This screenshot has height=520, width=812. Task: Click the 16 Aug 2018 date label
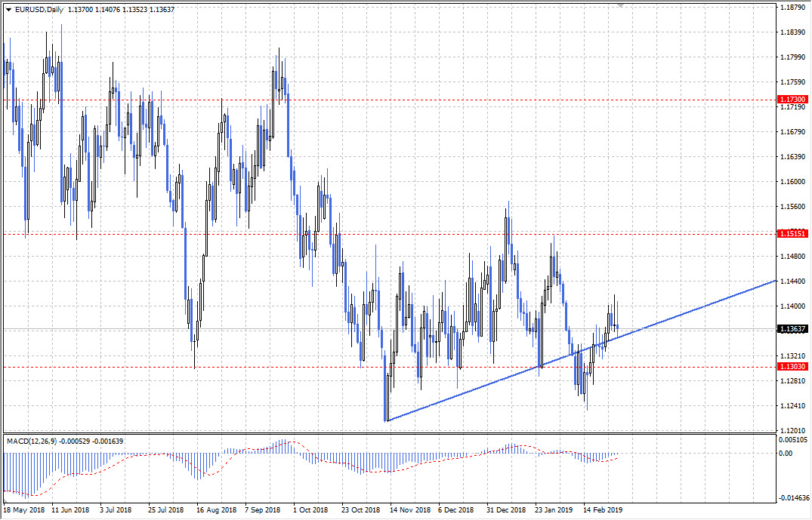217,509
